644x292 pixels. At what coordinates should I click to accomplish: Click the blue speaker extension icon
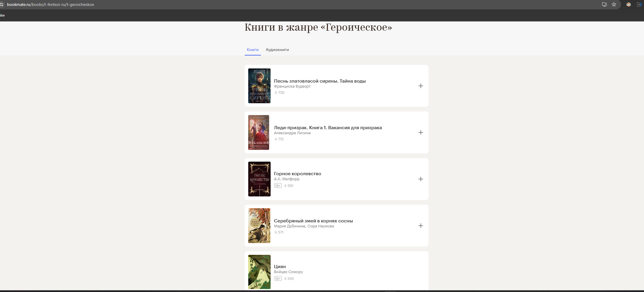639,4
